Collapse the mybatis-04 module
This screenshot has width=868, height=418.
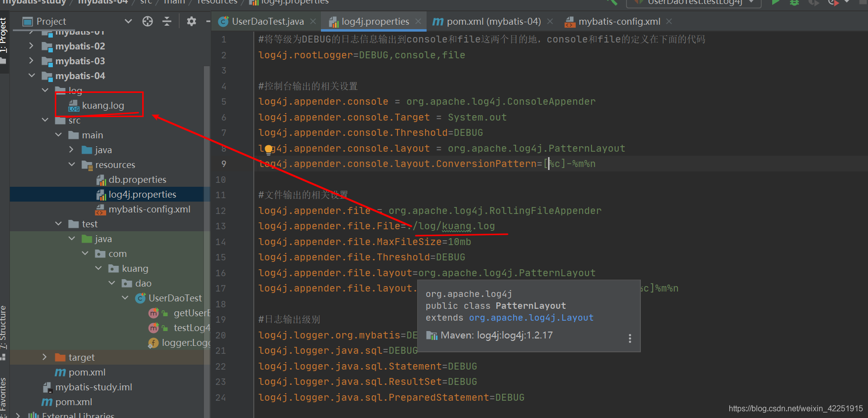[x=32, y=76]
